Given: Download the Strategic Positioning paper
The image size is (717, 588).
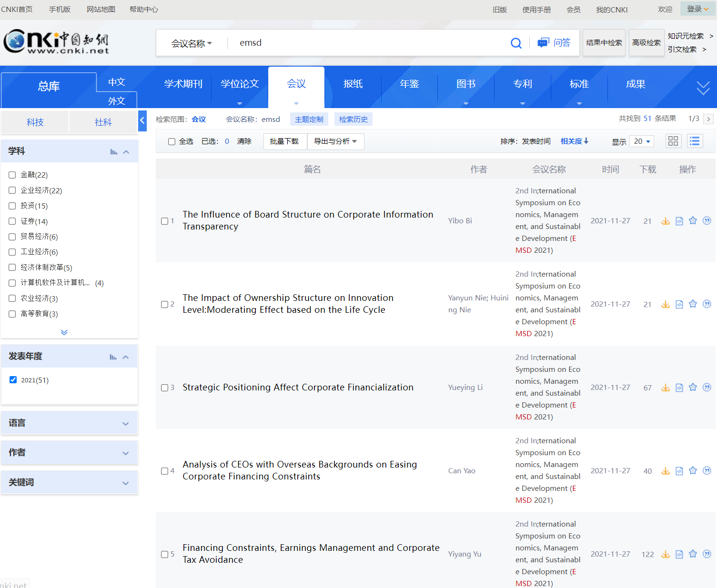Looking at the screenshot, I should pos(666,388).
